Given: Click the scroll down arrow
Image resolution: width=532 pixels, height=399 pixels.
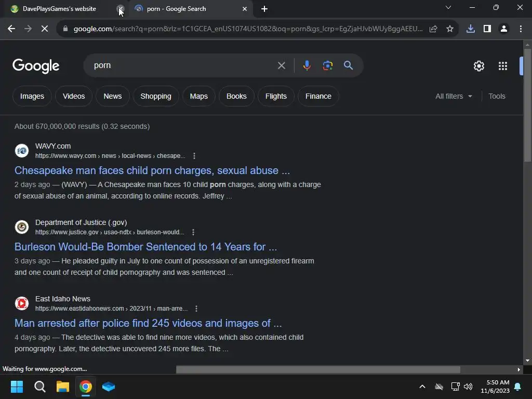Looking at the screenshot, I should (x=527, y=361).
